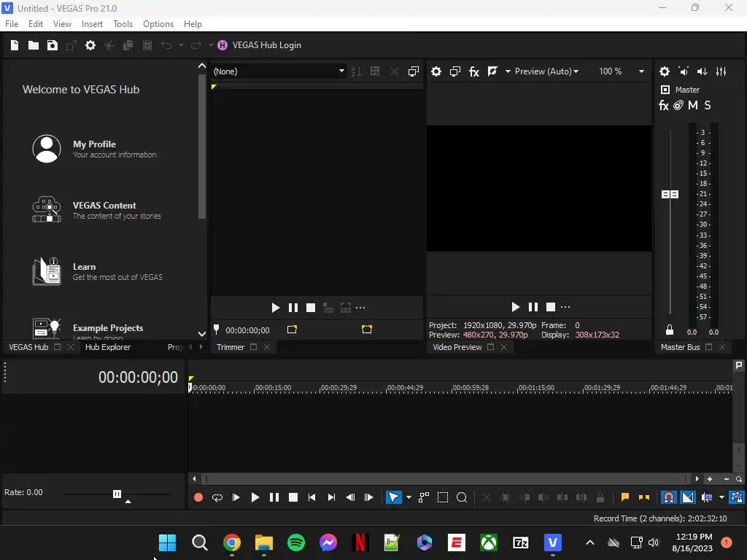
Task: Select the Zoom Edit magnifier tool
Action: tap(462, 497)
